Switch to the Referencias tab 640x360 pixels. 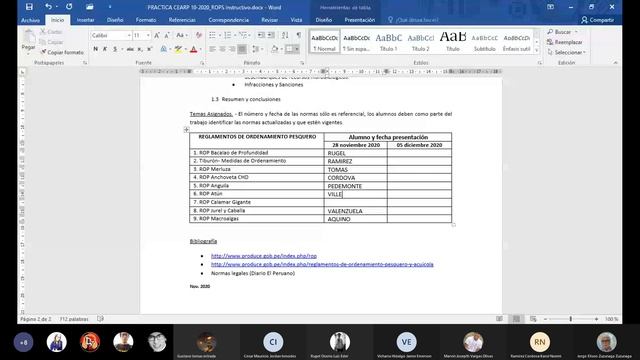182,20
